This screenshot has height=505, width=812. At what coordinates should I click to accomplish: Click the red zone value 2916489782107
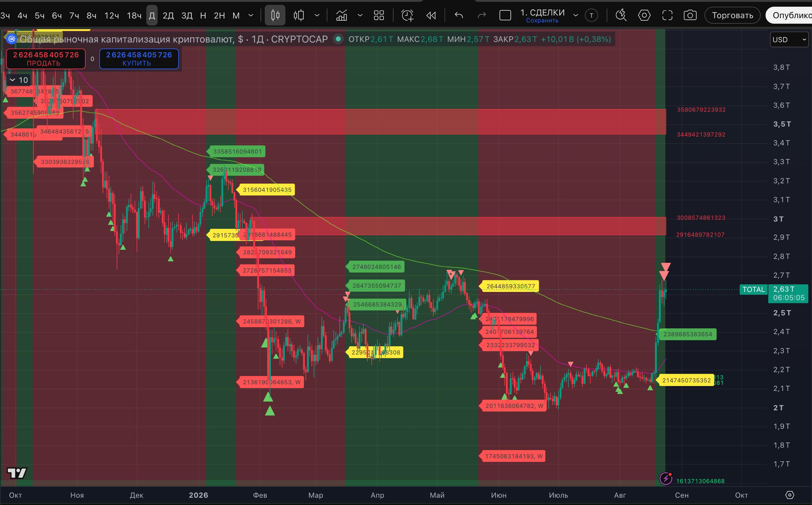[x=700, y=235]
